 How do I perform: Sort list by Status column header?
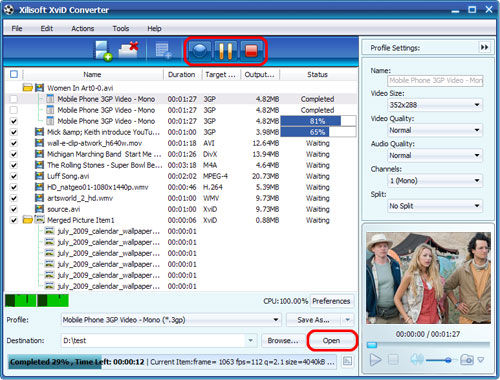click(317, 74)
